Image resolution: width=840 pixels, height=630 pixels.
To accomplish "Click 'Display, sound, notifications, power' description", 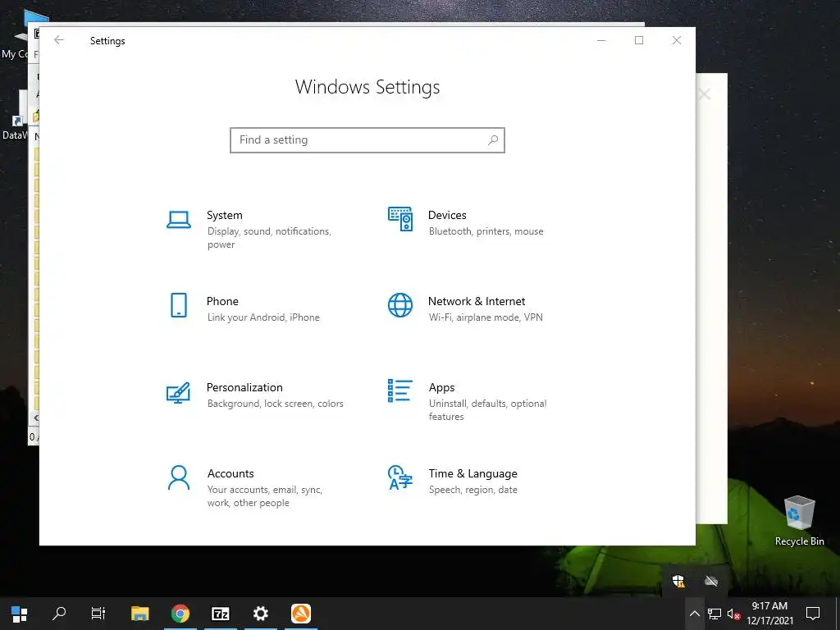I will (x=269, y=238).
